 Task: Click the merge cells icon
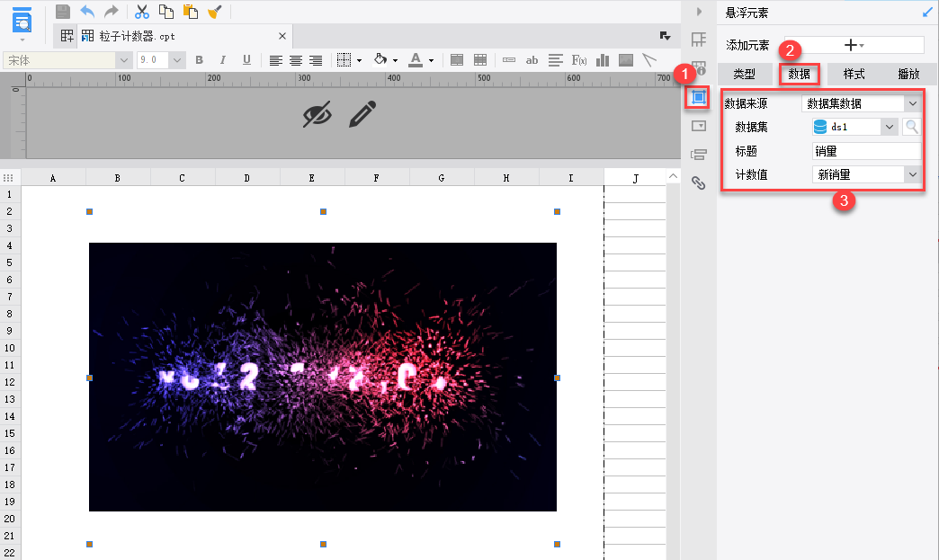coord(457,60)
